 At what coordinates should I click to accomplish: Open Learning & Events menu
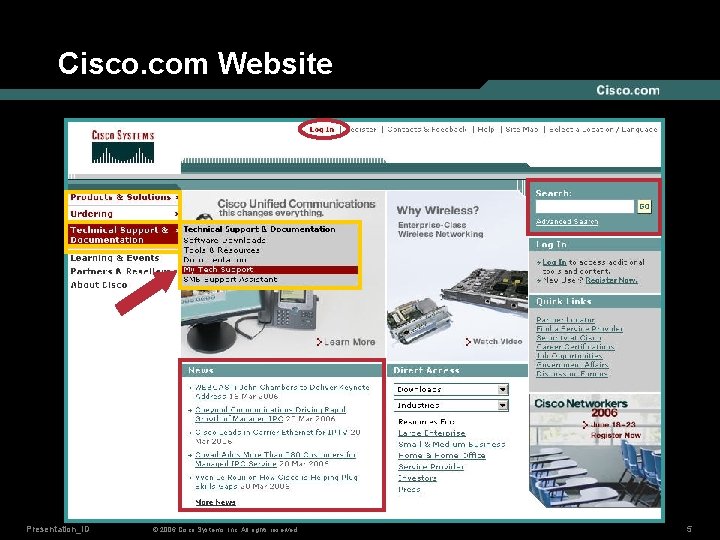coord(114,258)
